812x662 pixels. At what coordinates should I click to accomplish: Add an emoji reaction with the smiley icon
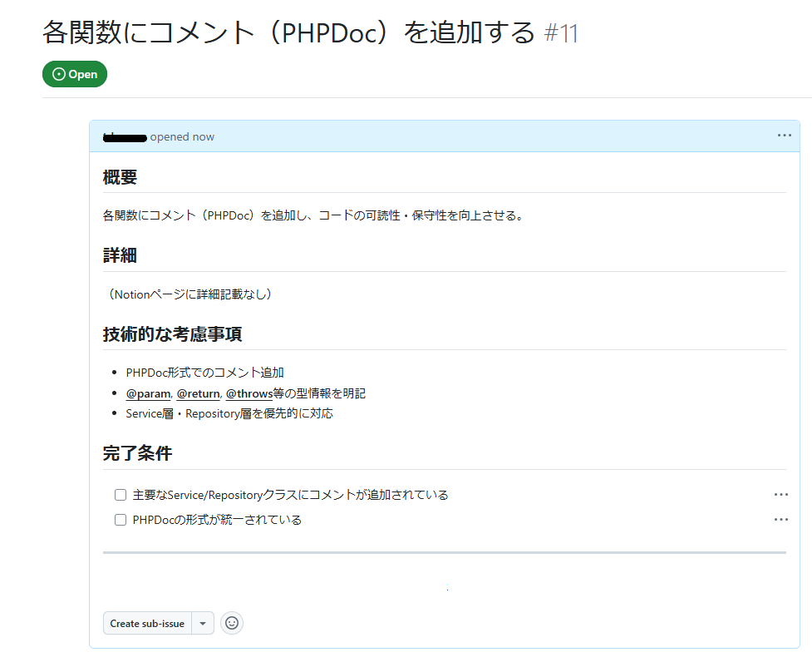(232, 623)
